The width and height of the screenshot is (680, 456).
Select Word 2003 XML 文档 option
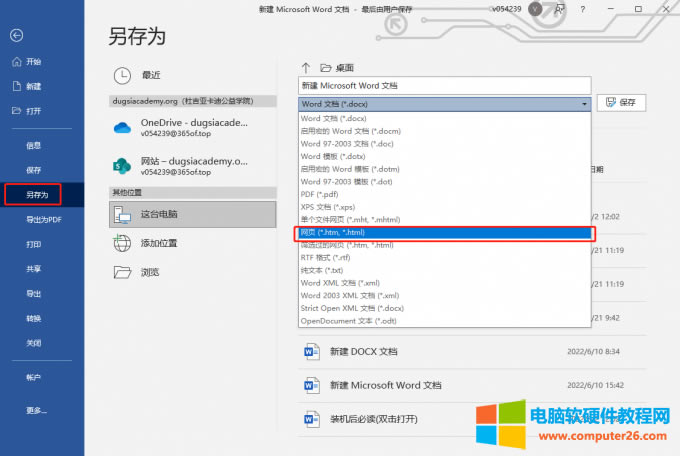coord(445,295)
